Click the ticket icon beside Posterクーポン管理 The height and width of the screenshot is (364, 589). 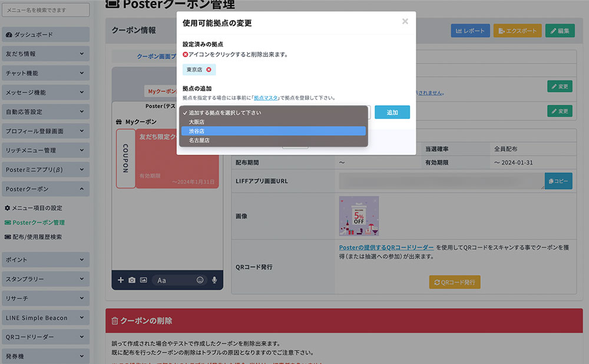(8, 223)
